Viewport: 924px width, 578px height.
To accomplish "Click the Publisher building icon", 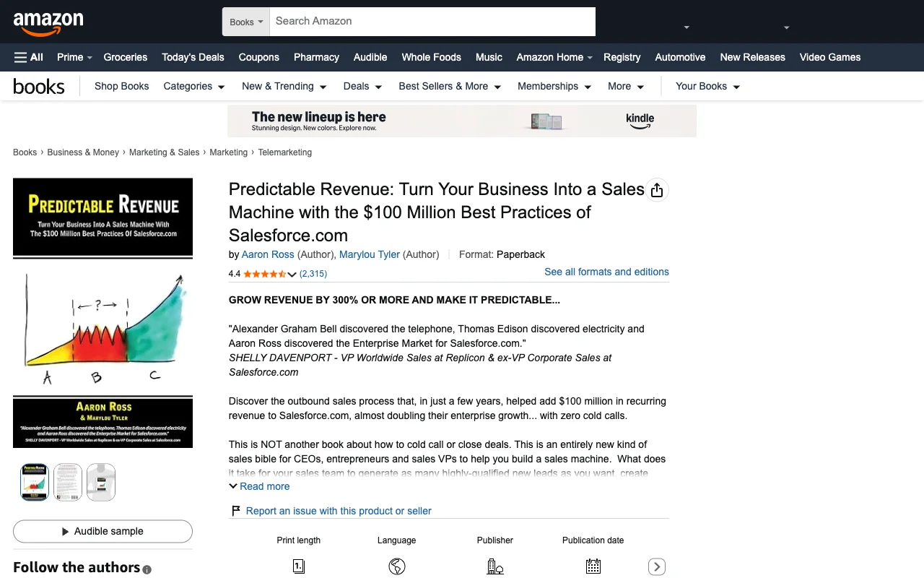I will pyautogui.click(x=495, y=566).
